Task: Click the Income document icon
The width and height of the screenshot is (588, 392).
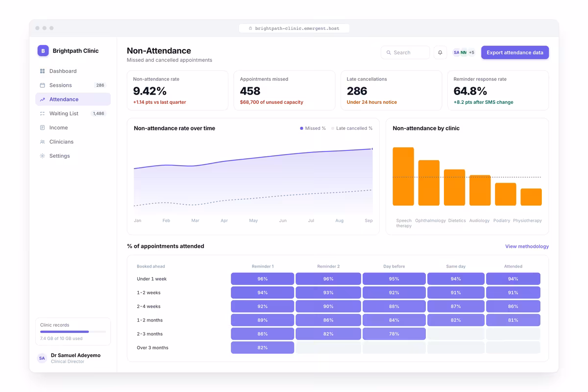Action: [42, 127]
